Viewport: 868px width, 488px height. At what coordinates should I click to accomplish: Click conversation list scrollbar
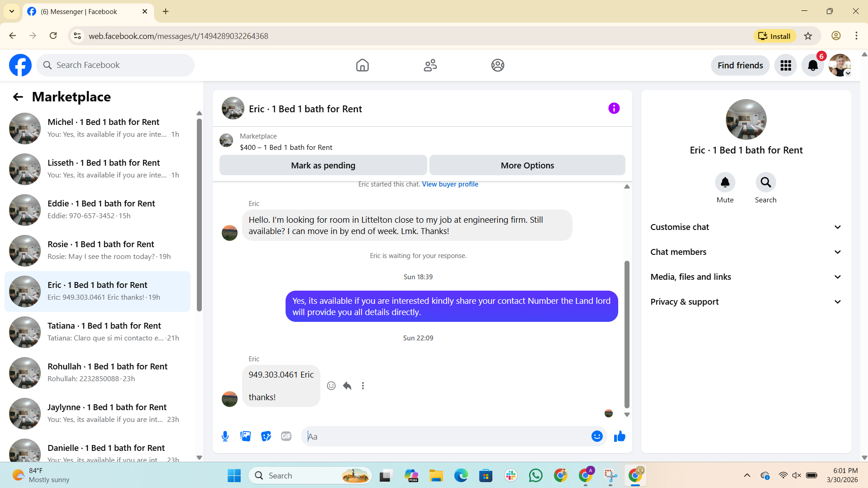point(199,215)
